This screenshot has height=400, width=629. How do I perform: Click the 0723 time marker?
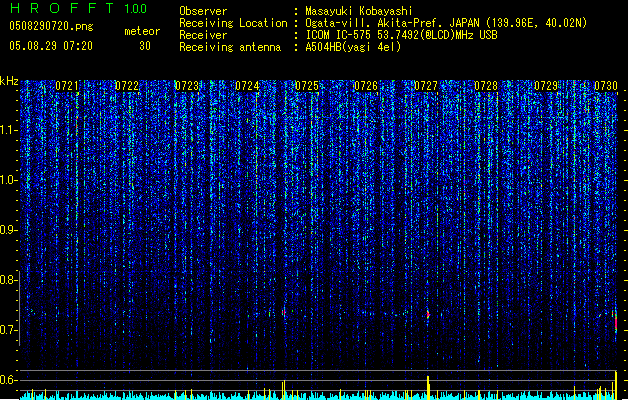point(187,86)
